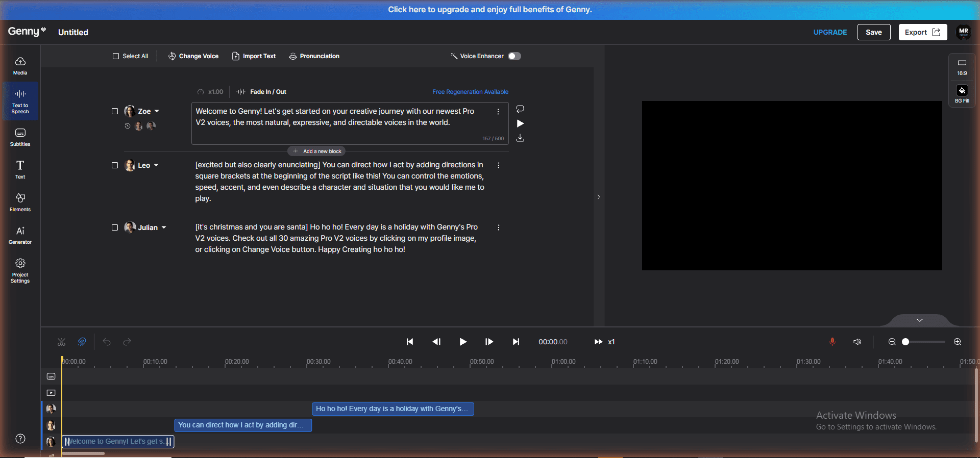Image resolution: width=980 pixels, height=458 pixels.
Task: Open Project Settings in sidebar
Action: (x=20, y=270)
